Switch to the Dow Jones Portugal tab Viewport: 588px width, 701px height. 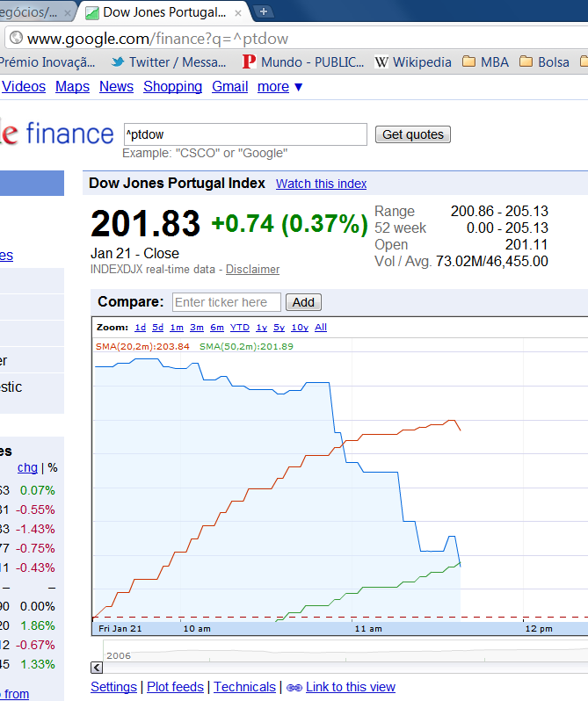(163, 12)
